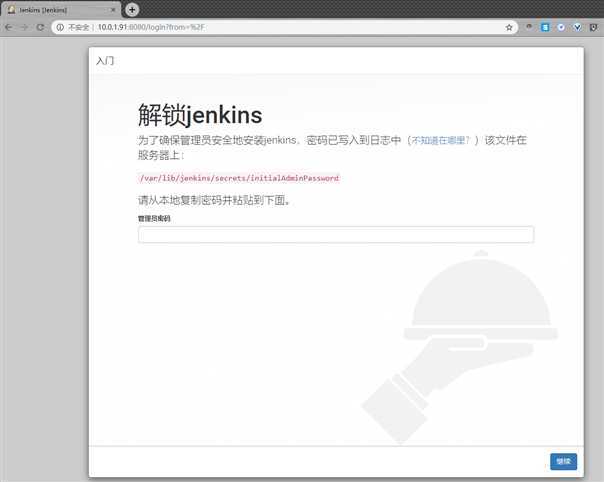Click the "解锁jenkins" heading
Viewport: 604px width, 482px height.
[200, 115]
